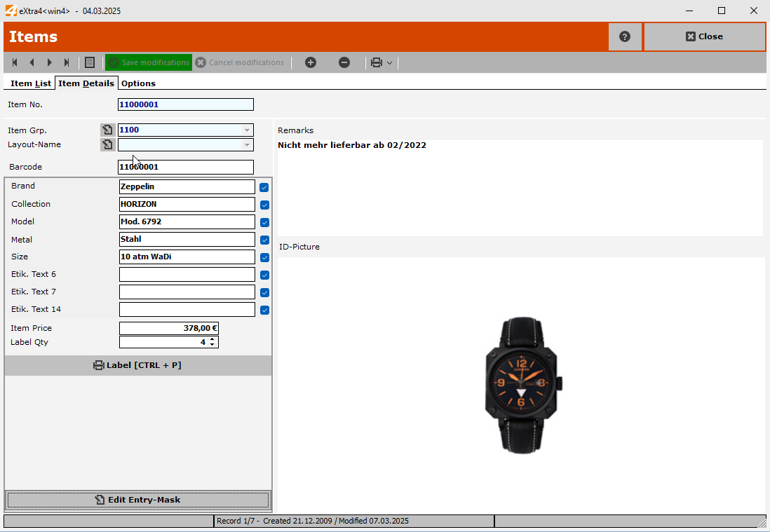Add a new item with plus icon
Image resolution: width=770 pixels, height=532 pixels.
pos(311,62)
